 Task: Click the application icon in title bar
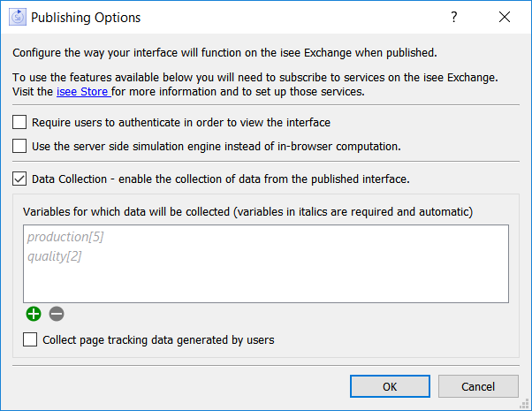pos(18,18)
